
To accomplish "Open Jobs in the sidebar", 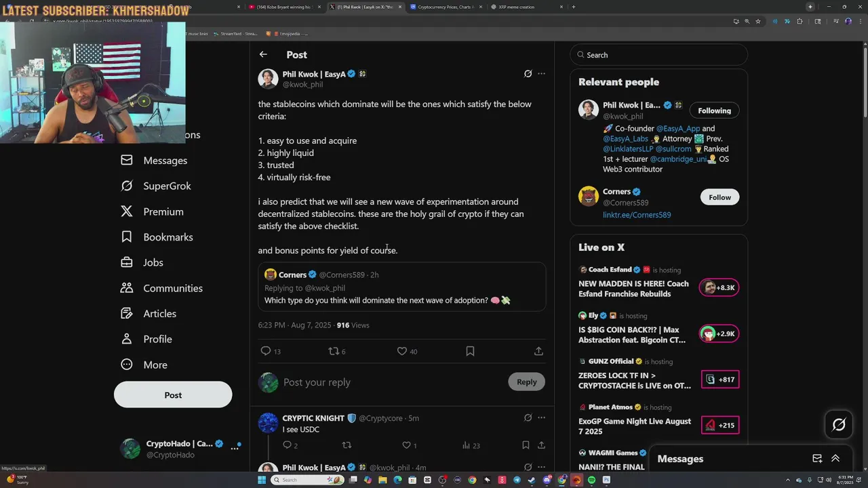I will pos(142,262).
